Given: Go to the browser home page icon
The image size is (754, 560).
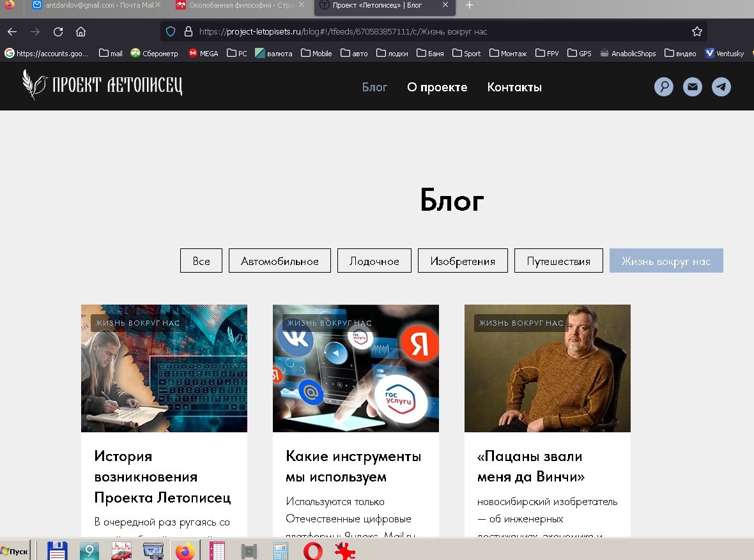Looking at the screenshot, I should [81, 31].
